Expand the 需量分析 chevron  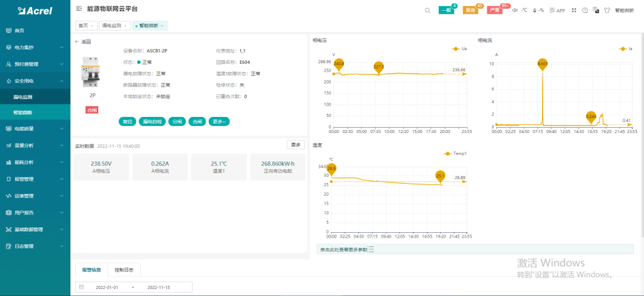61,145
